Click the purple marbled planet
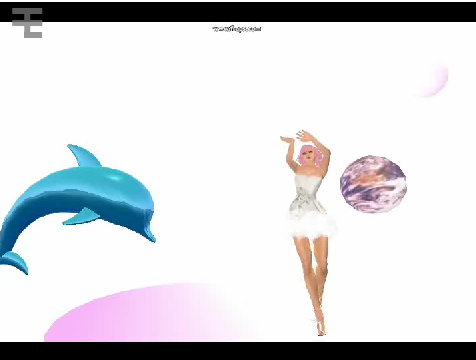The height and width of the screenshot is (360, 476). [x=373, y=184]
